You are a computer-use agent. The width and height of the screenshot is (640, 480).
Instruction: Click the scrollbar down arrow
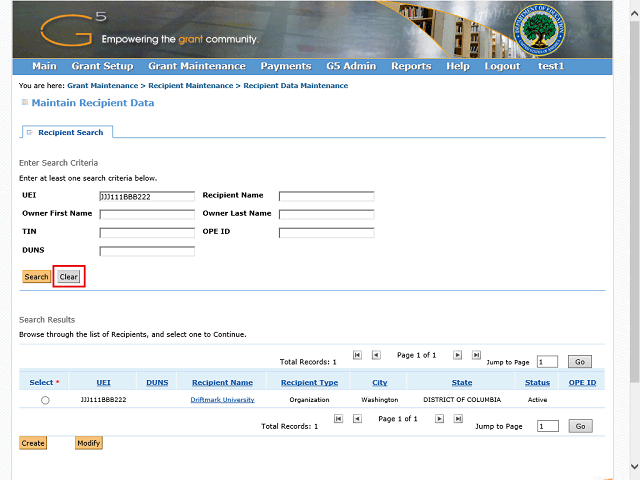coord(634,466)
